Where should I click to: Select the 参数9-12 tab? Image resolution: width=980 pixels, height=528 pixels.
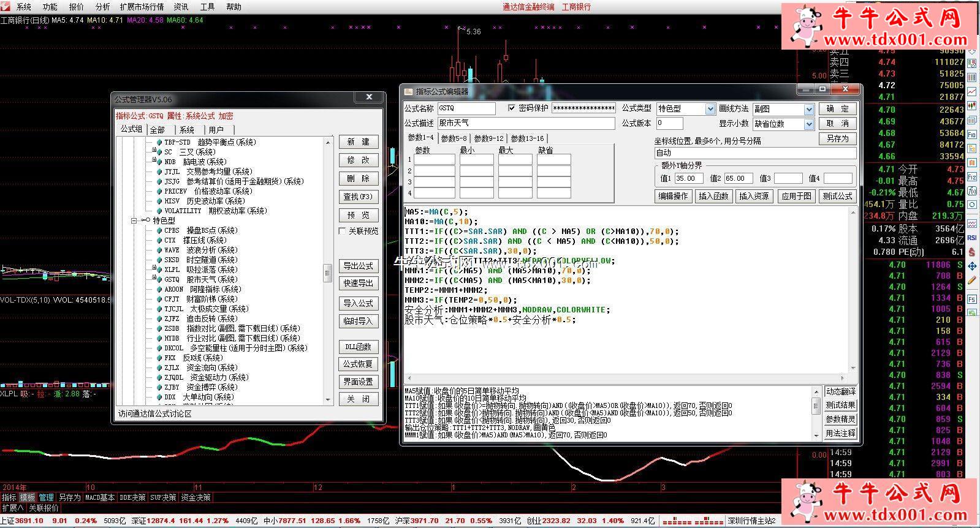pos(488,138)
